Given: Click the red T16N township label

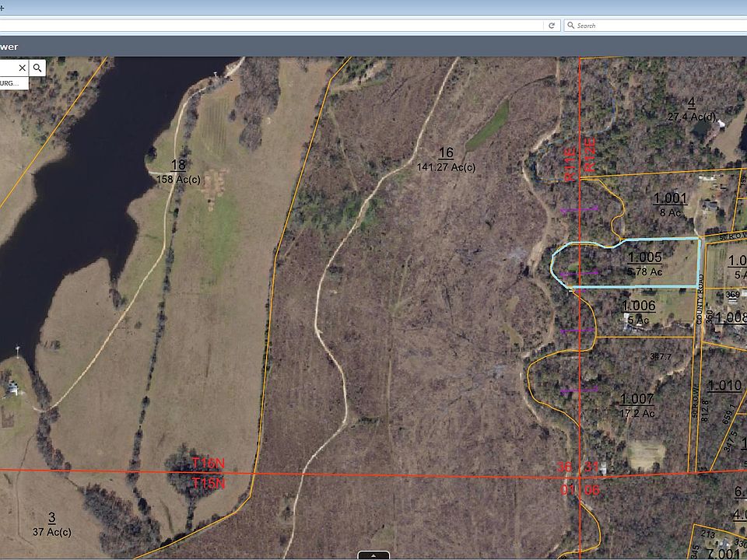Looking at the screenshot, I should pyautogui.click(x=209, y=464).
